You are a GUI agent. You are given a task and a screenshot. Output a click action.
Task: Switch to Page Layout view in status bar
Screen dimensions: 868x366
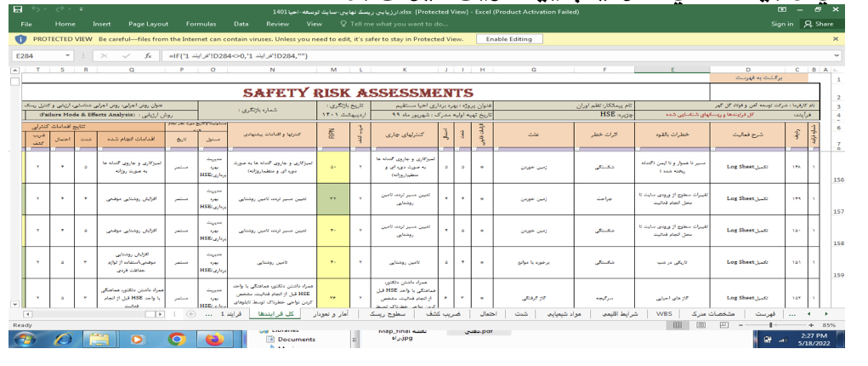(701, 325)
